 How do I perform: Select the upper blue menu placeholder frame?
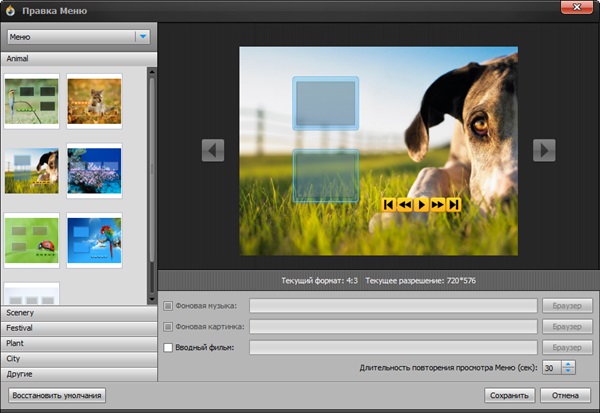325,103
